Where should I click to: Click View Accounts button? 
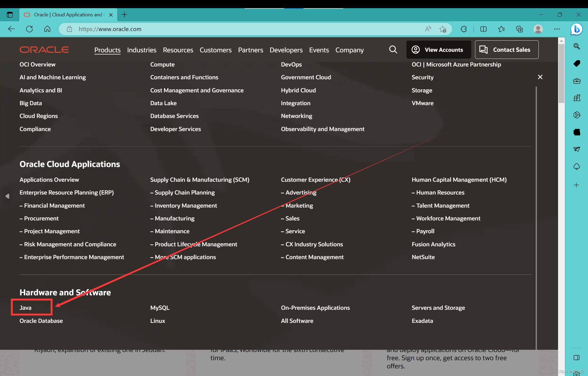(439, 50)
